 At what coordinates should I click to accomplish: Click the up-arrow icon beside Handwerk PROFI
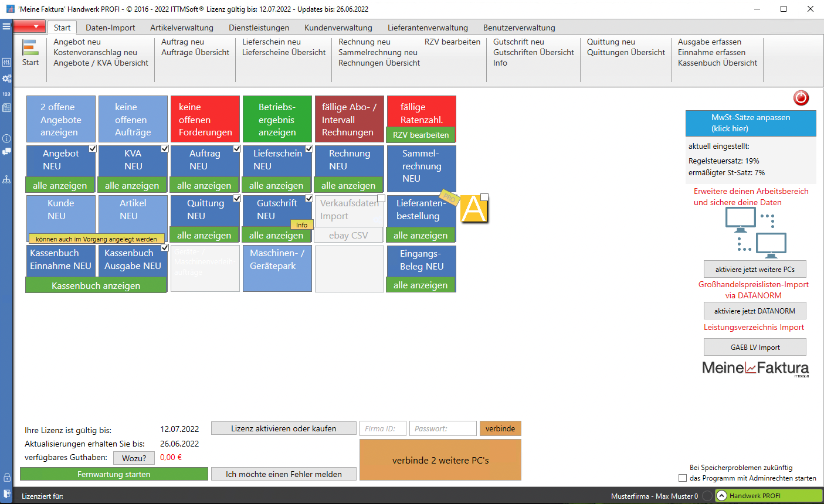pyautogui.click(x=722, y=496)
